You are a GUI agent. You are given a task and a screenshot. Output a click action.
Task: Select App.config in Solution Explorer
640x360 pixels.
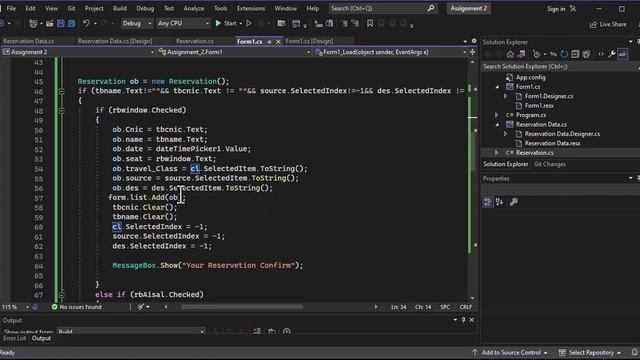point(530,77)
